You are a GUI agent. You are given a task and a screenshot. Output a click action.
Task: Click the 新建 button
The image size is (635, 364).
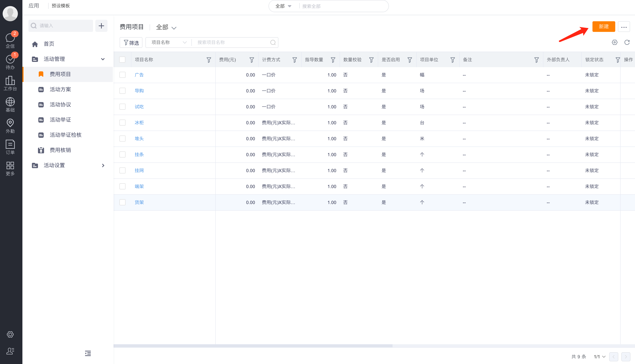click(x=603, y=27)
